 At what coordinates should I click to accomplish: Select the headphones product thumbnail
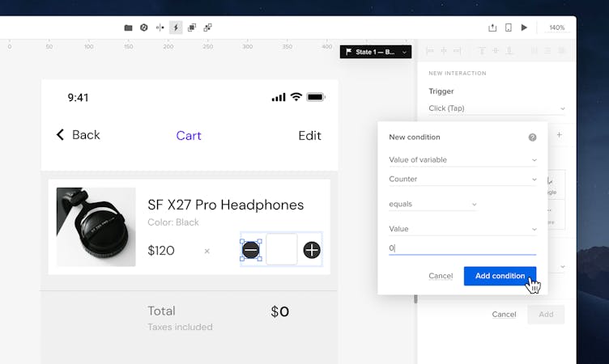click(96, 227)
